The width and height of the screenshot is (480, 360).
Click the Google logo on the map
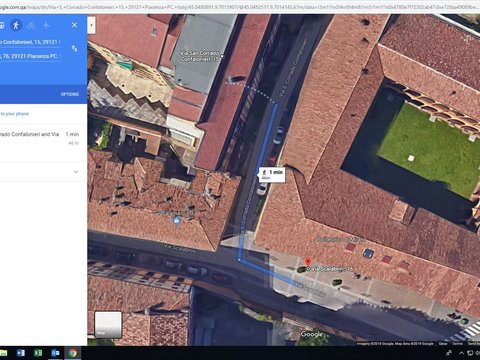(312, 334)
